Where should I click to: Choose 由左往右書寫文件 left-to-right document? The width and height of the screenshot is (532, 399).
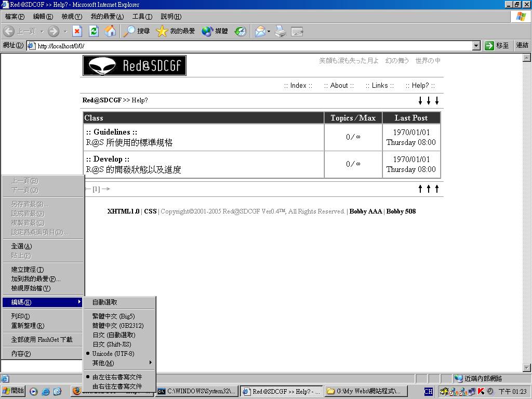[x=119, y=377]
